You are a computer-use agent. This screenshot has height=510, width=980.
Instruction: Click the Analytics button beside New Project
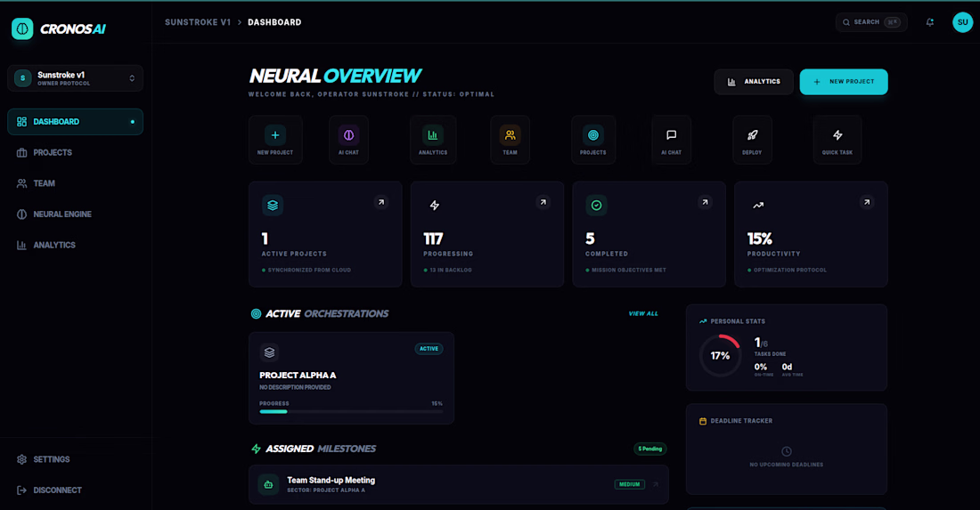click(x=754, y=82)
